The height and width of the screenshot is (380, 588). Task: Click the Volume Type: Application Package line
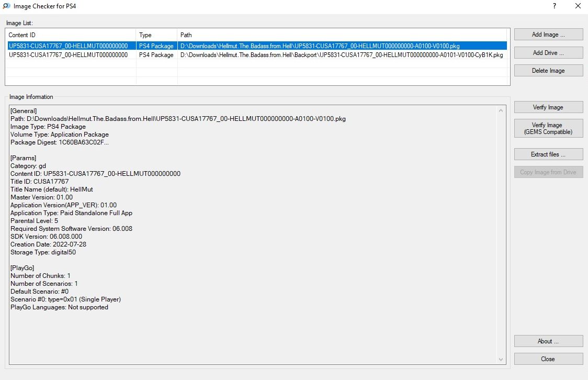[x=60, y=135]
